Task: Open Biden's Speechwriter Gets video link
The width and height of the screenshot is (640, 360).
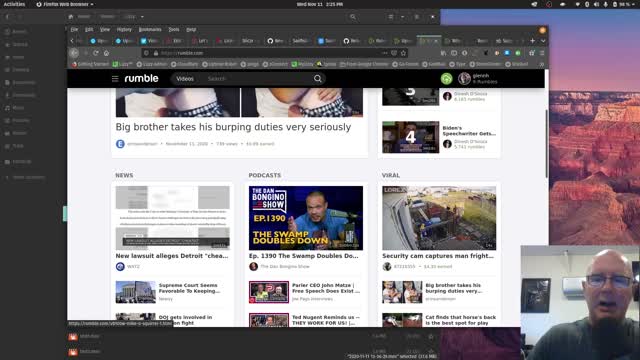Action: 469,131
